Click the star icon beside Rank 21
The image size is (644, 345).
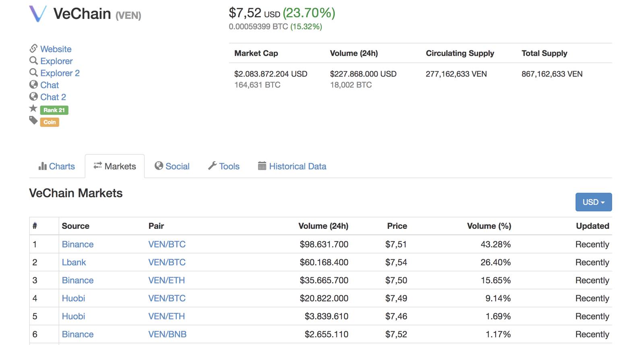pyautogui.click(x=33, y=108)
